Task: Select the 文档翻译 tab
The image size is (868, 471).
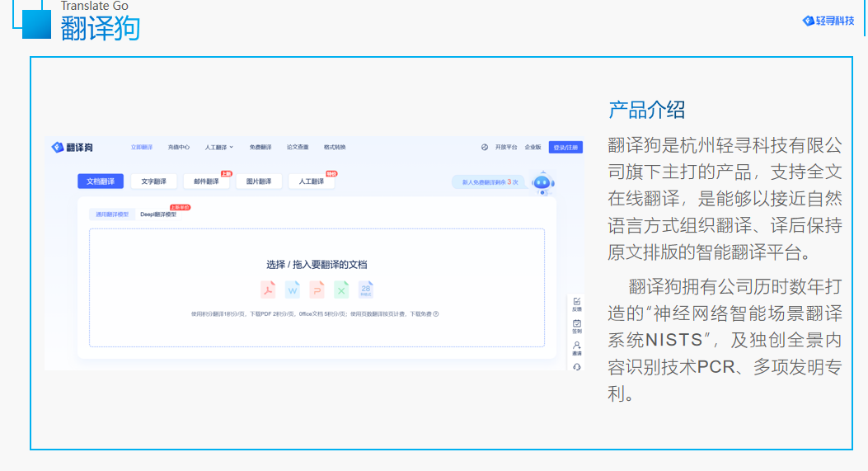Action: tap(101, 181)
